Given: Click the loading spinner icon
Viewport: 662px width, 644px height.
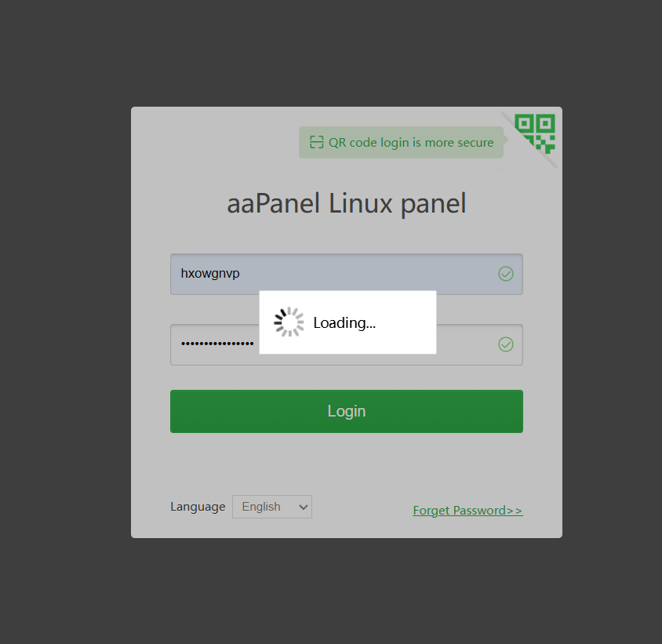Looking at the screenshot, I should pos(289,322).
